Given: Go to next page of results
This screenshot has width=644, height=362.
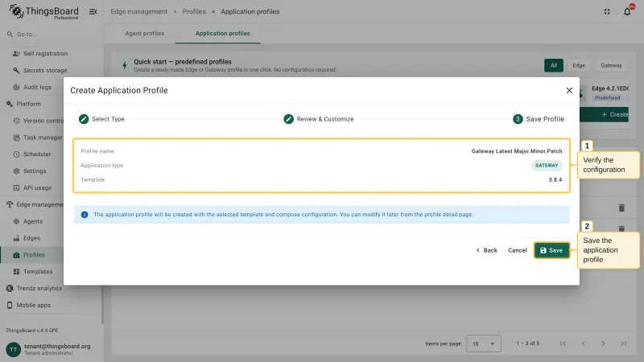Looking at the screenshot, I should click(x=603, y=343).
